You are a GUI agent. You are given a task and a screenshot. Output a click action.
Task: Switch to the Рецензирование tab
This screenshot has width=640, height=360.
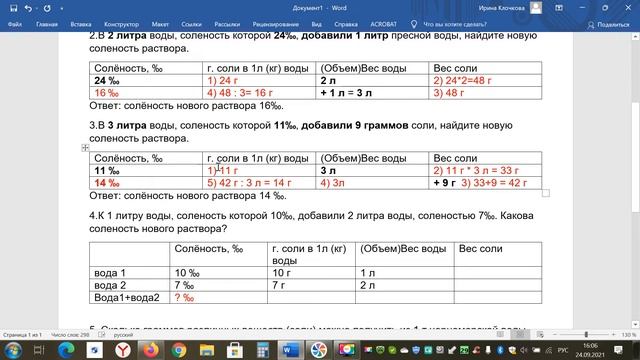(276, 24)
